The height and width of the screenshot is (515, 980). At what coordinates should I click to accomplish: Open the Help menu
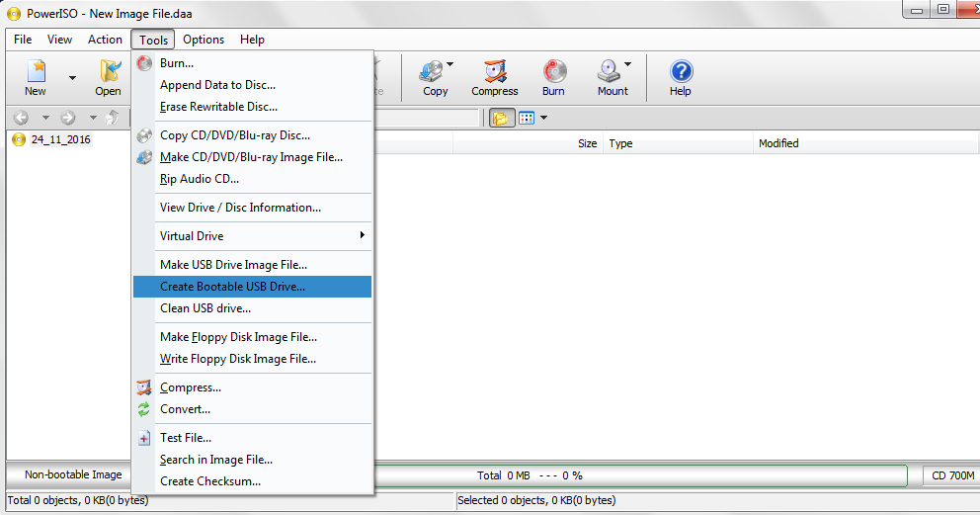[x=252, y=40]
